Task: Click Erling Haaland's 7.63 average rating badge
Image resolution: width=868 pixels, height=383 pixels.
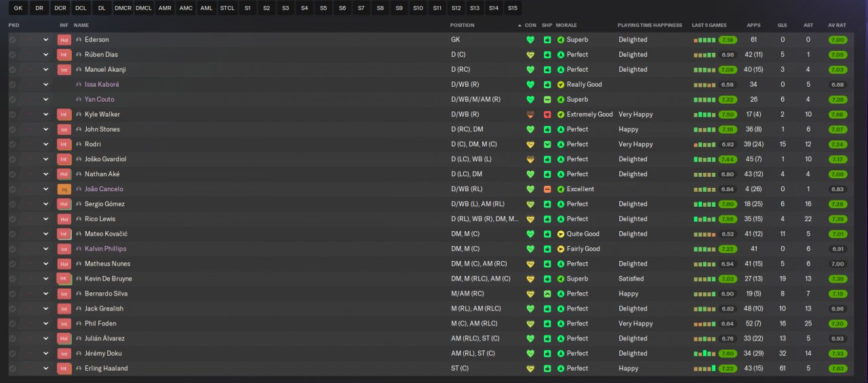Action: tap(837, 368)
